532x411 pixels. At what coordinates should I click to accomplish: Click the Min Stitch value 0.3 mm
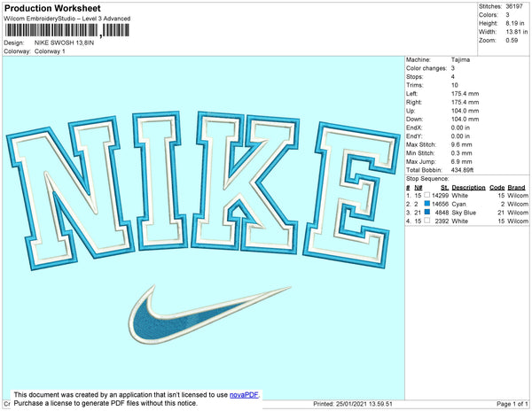[461, 153]
